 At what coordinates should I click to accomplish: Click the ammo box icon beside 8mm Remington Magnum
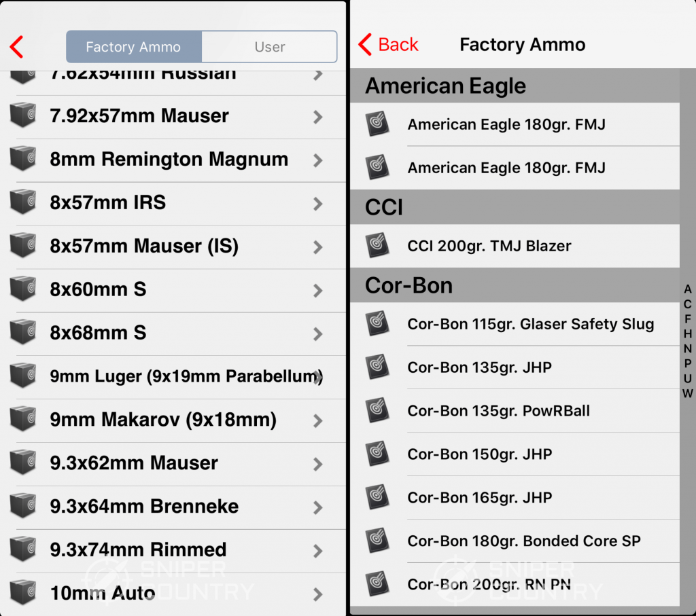click(22, 158)
